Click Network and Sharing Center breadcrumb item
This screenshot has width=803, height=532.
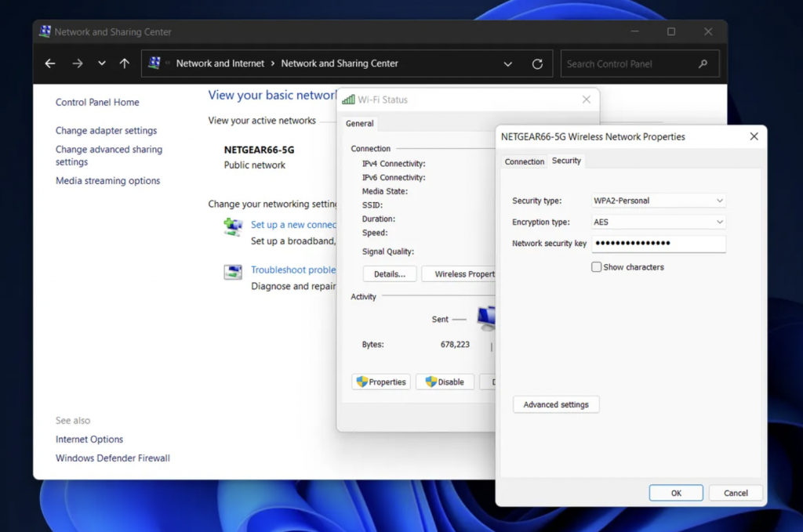[340, 63]
